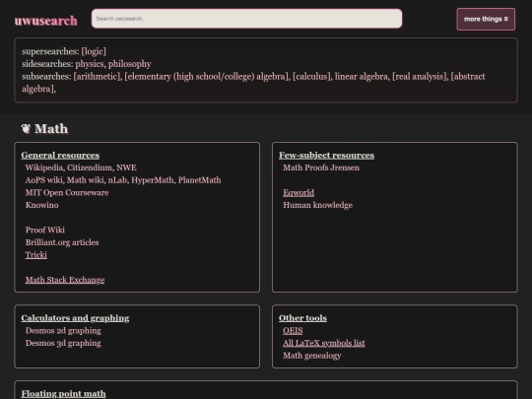Open the OEIS link
The height and width of the screenshot is (399, 532).
click(x=293, y=330)
